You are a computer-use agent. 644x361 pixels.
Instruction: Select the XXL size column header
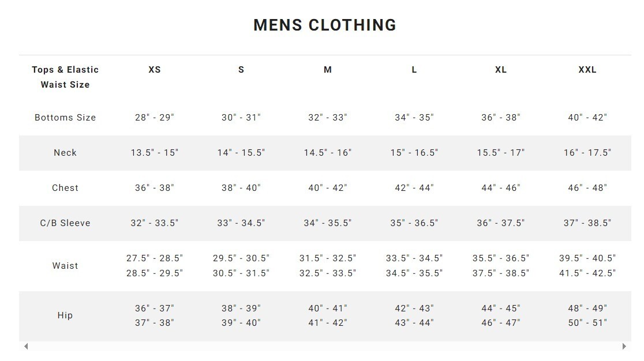click(587, 70)
